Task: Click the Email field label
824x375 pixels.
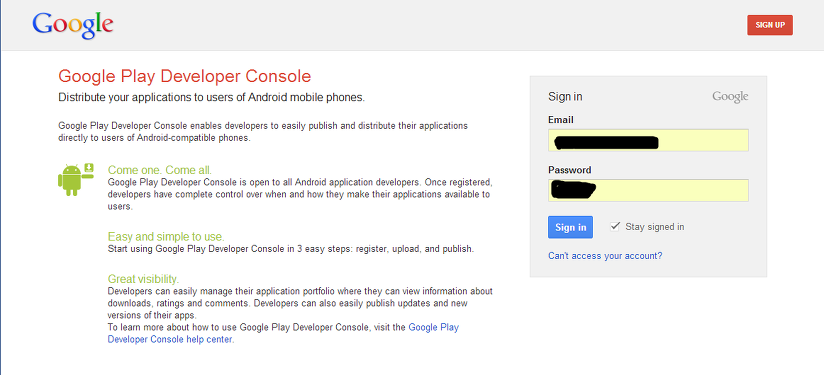Action: click(x=561, y=120)
